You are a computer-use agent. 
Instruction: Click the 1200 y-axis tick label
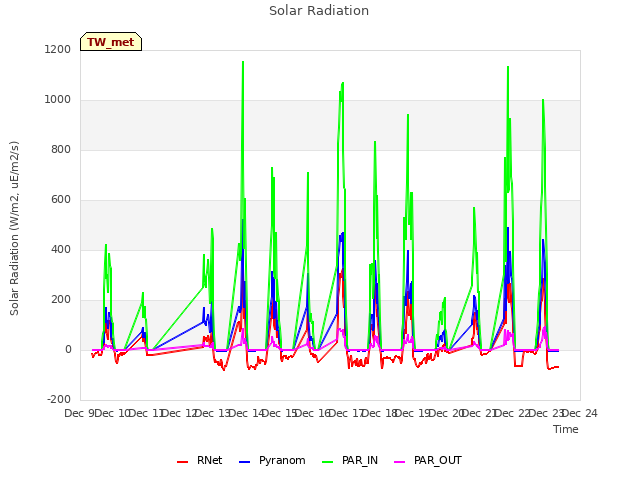[58, 50]
